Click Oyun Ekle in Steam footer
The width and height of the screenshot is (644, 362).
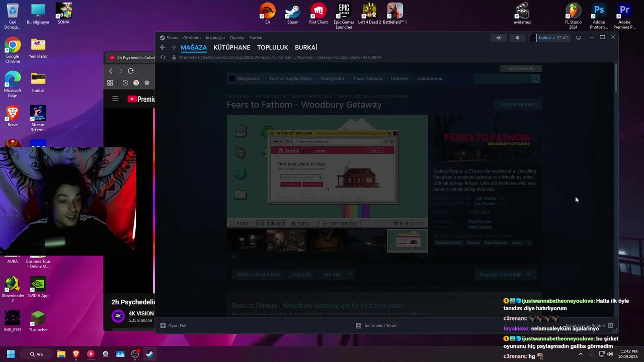point(174,326)
